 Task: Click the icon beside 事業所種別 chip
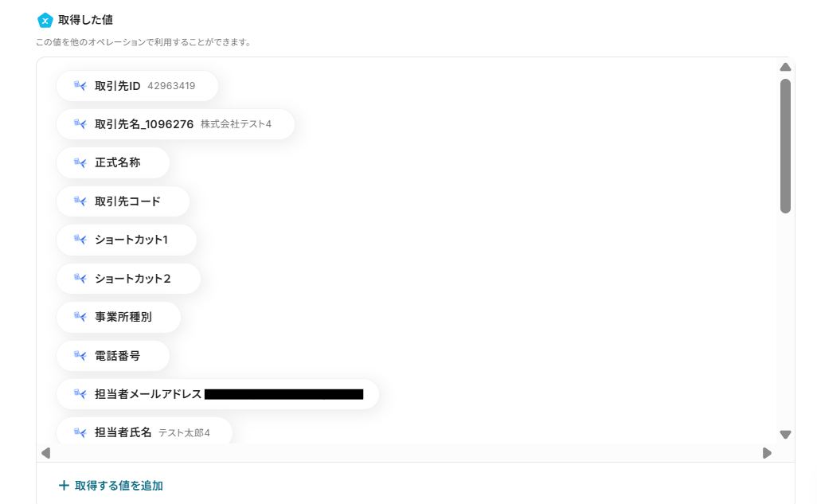tap(80, 317)
